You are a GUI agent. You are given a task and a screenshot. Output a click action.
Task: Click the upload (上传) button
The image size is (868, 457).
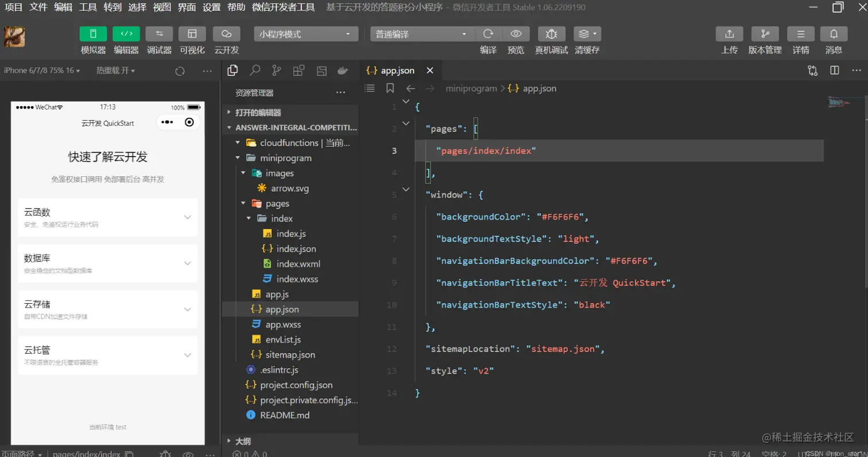[729, 34]
